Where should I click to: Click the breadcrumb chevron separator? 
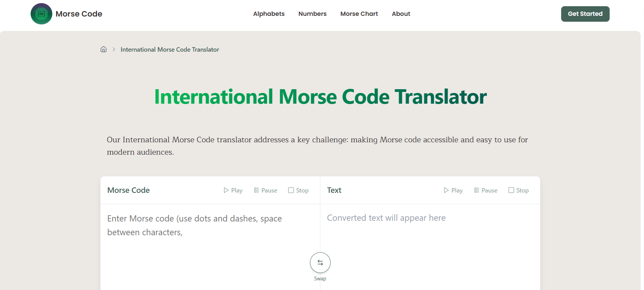(114, 49)
